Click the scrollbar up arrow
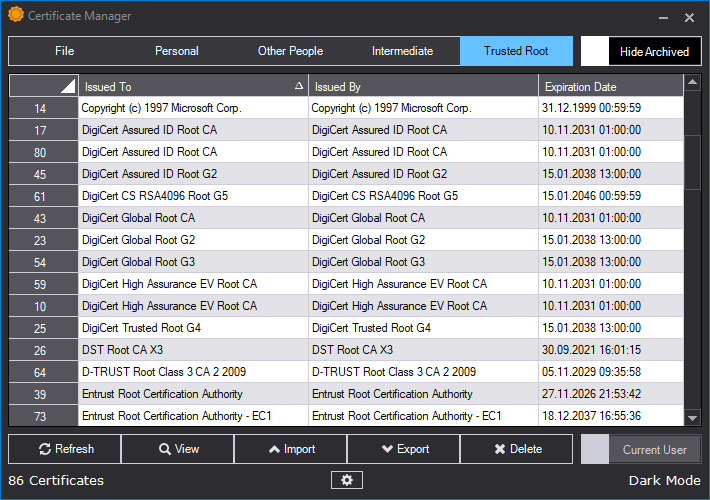The height and width of the screenshot is (500, 710). click(x=692, y=82)
